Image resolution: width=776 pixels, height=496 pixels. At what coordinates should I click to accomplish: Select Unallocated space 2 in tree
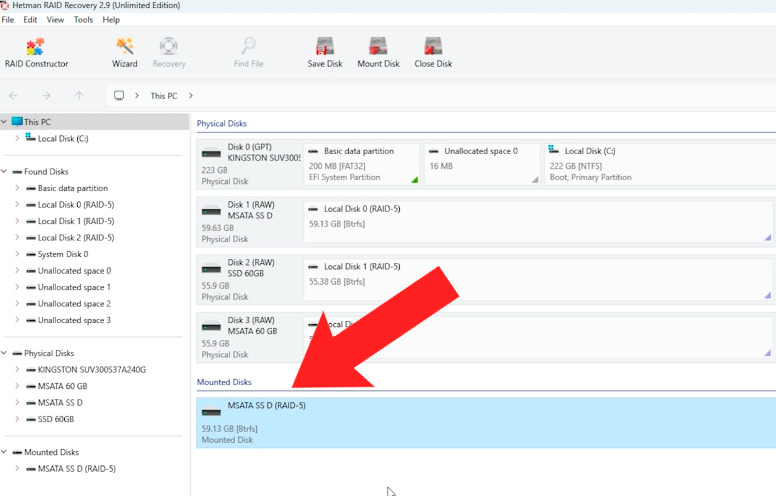[74, 303]
